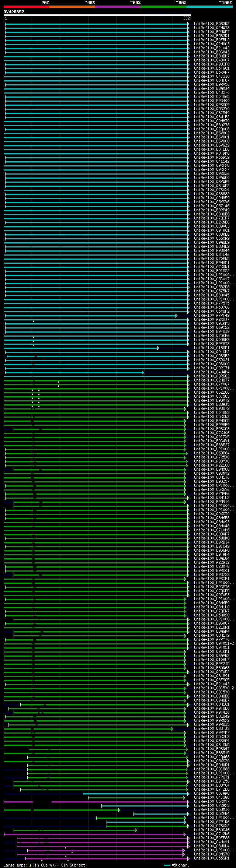The height and width of the screenshot is (868, 236).
Task: Select the UniRef100_B9N910 label
Action: (212, 502)
